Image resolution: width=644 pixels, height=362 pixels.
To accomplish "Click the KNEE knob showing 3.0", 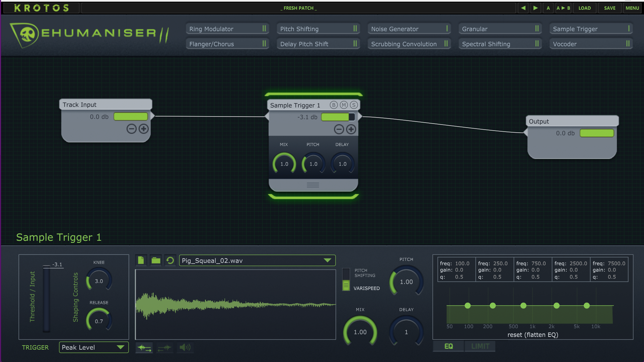I will point(99,280).
